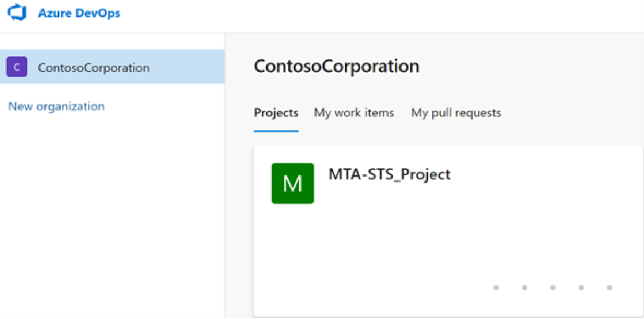Click the last dot on the project card

click(x=609, y=288)
